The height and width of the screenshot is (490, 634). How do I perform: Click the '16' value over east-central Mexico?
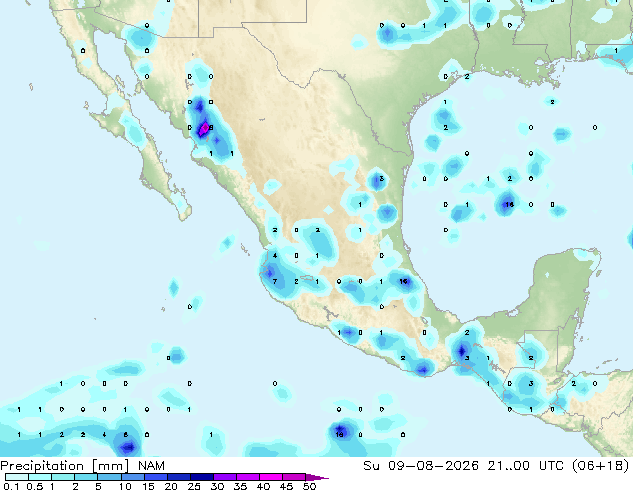[403, 281]
